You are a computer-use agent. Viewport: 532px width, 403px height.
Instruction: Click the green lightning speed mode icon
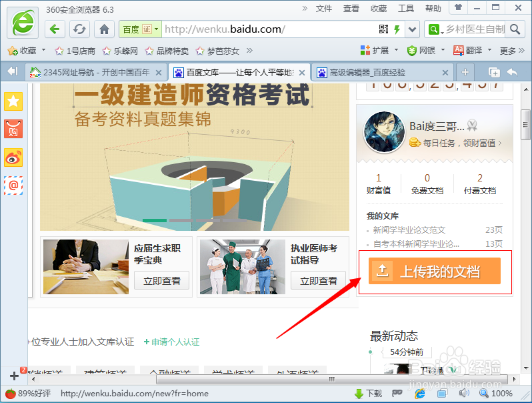(397, 29)
